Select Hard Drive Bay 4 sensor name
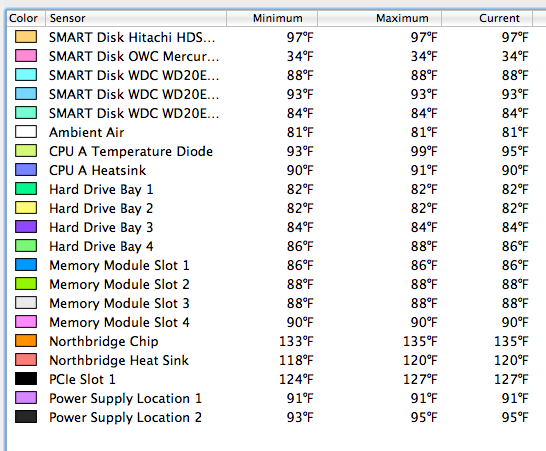 [101, 247]
